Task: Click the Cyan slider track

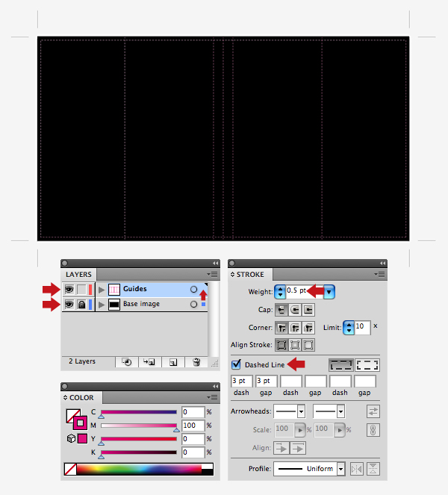Action: click(x=139, y=412)
